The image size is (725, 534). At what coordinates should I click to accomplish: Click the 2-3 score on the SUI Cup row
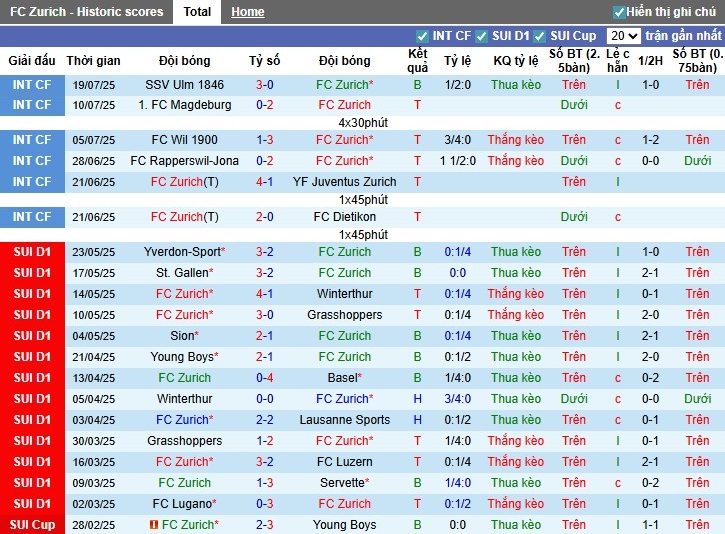pyautogui.click(x=264, y=525)
